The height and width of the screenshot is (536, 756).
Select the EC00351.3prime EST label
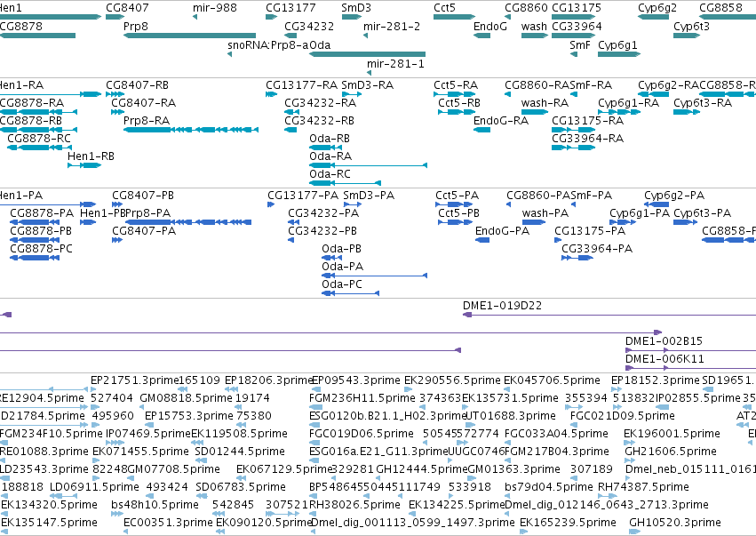pyautogui.click(x=168, y=523)
